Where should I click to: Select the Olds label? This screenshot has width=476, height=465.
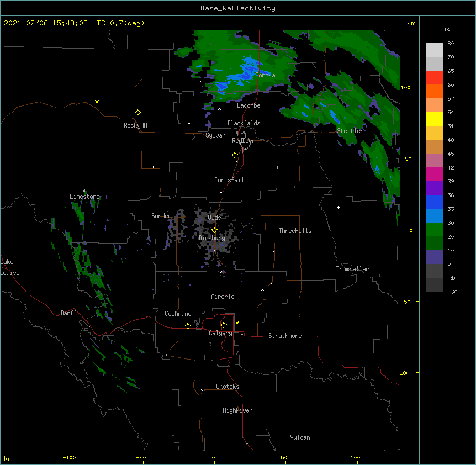[x=214, y=218]
